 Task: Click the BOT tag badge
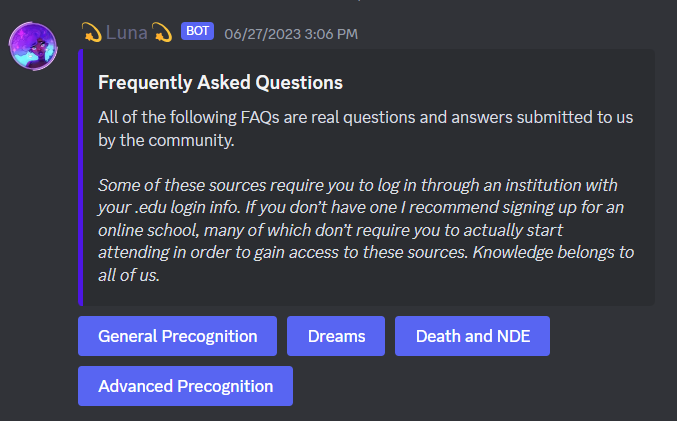[x=196, y=31]
